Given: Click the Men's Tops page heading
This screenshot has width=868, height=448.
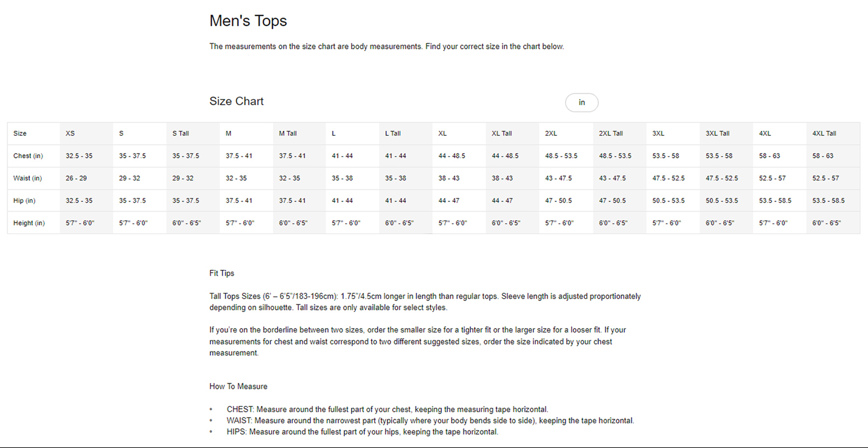Looking at the screenshot, I should pyautogui.click(x=248, y=21).
